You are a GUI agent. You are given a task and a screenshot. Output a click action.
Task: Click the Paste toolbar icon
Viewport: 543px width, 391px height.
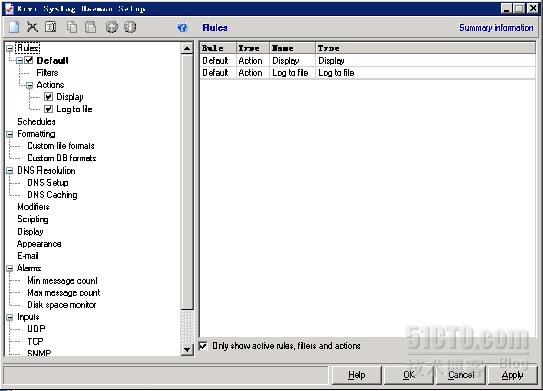[90, 27]
